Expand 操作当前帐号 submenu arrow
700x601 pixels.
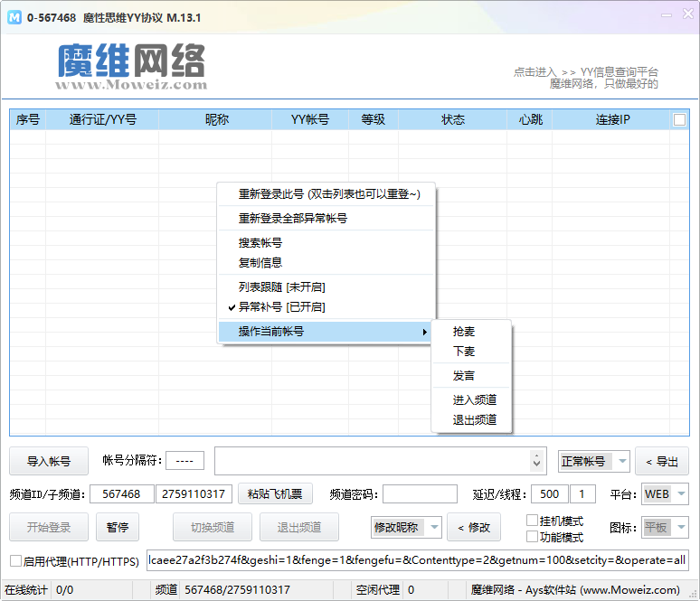click(x=424, y=332)
